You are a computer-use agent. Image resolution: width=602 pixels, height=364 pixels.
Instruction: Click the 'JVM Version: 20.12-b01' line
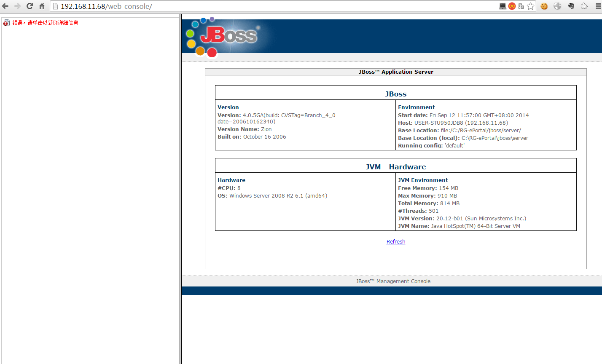click(x=462, y=219)
